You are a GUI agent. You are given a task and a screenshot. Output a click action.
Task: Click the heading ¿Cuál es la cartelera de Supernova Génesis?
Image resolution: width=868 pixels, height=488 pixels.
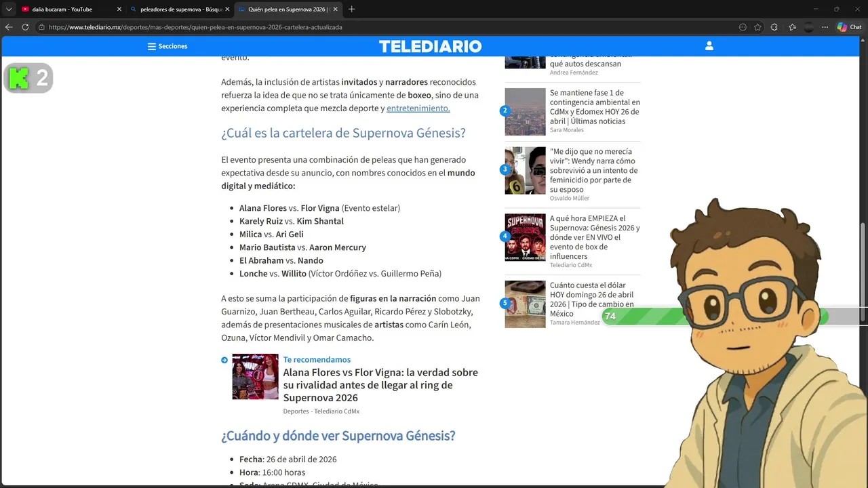[343, 133]
